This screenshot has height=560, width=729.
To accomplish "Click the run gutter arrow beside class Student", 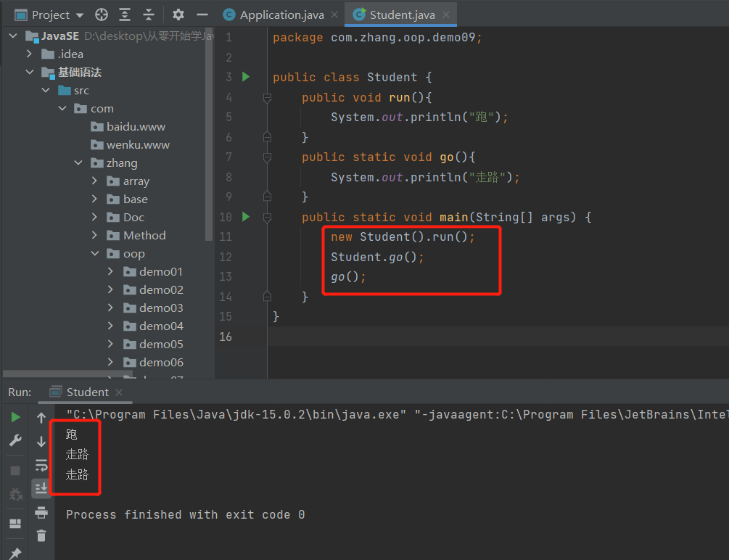I will click(x=246, y=77).
